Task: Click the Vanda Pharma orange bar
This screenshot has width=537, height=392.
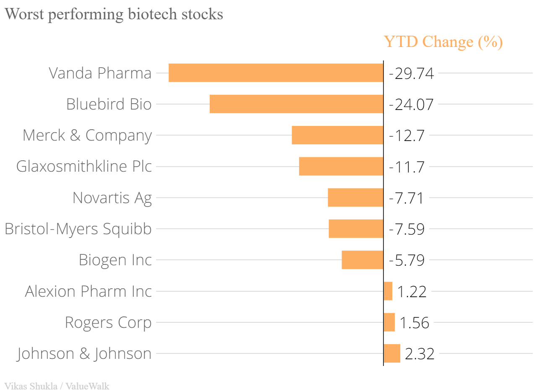Action: [x=276, y=73]
